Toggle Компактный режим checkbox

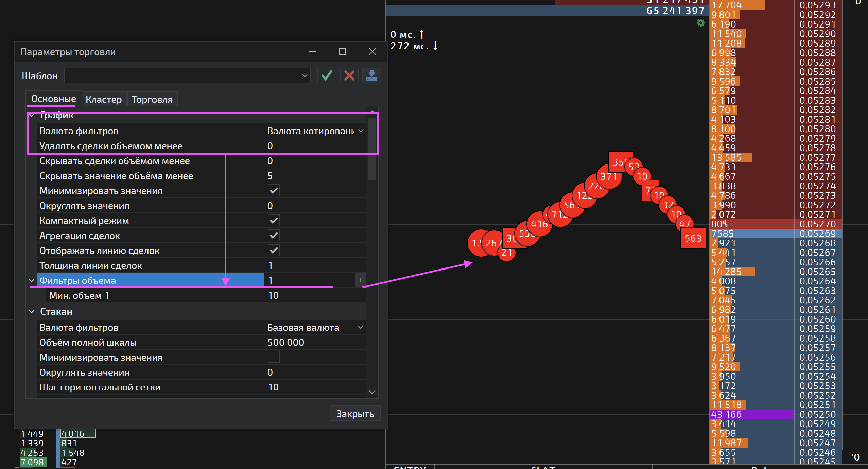[x=274, y=221]
